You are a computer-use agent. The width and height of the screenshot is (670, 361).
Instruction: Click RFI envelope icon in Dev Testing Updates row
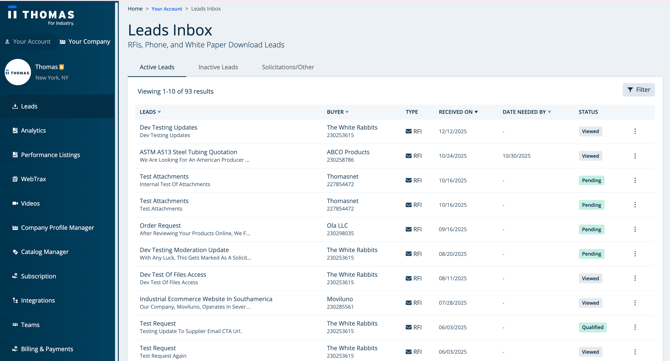point(408,131)
